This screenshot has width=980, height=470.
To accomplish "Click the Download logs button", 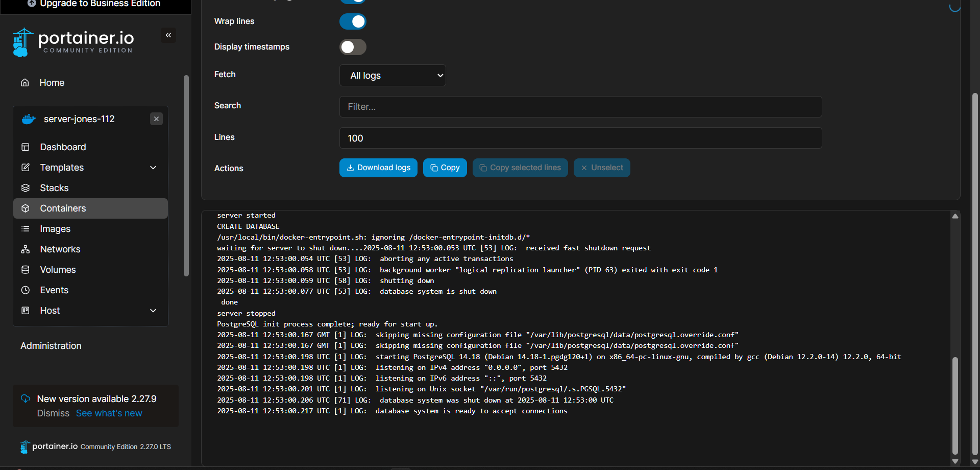I will tap(378, 168).
